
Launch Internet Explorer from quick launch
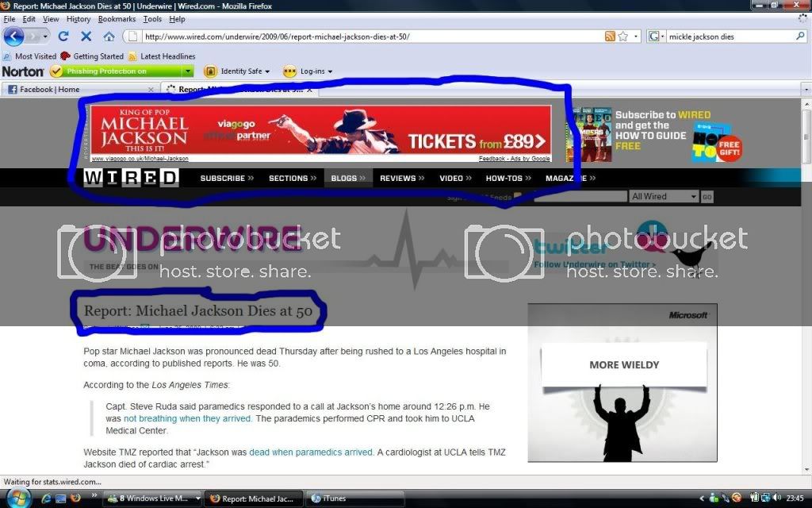click(46, 498)
